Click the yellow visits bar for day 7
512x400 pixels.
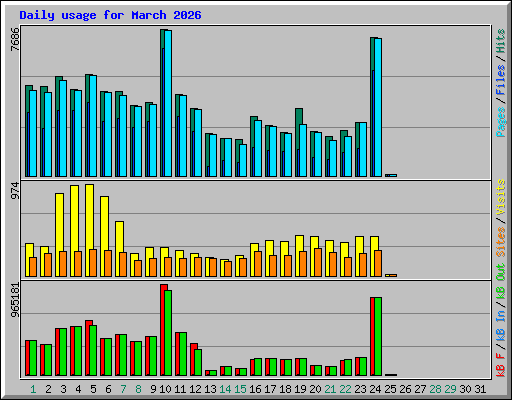coord(119,237)
